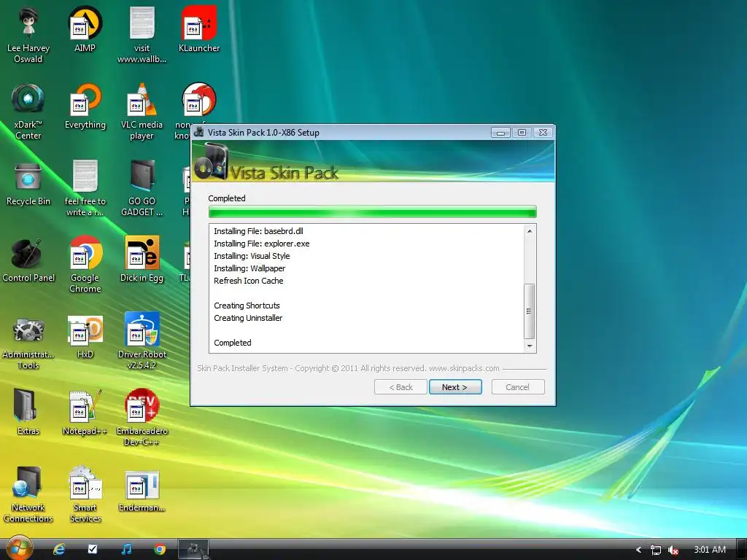Launch Chrome from the taskbar quick launch
Screen dimensions: 747x560
click(x=160, y=549)
